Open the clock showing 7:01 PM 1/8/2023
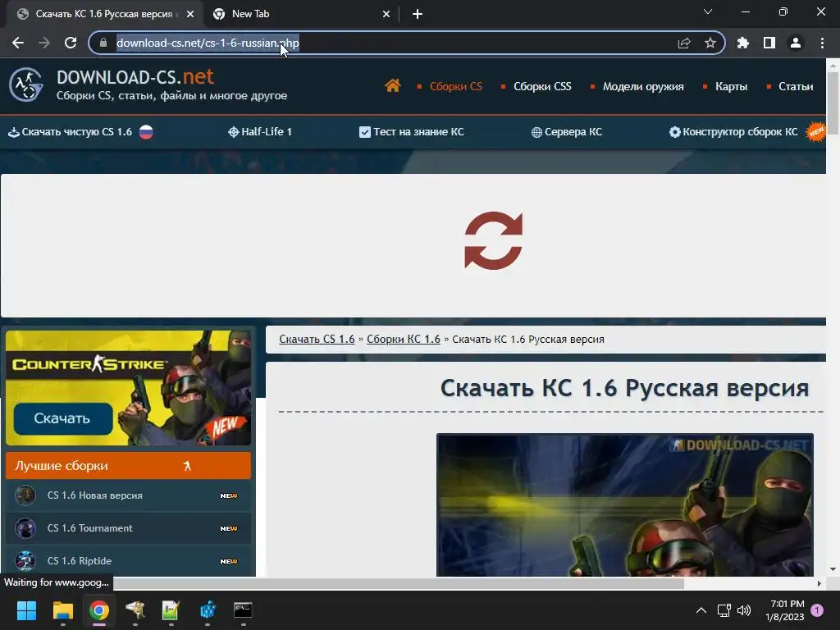 785,610
